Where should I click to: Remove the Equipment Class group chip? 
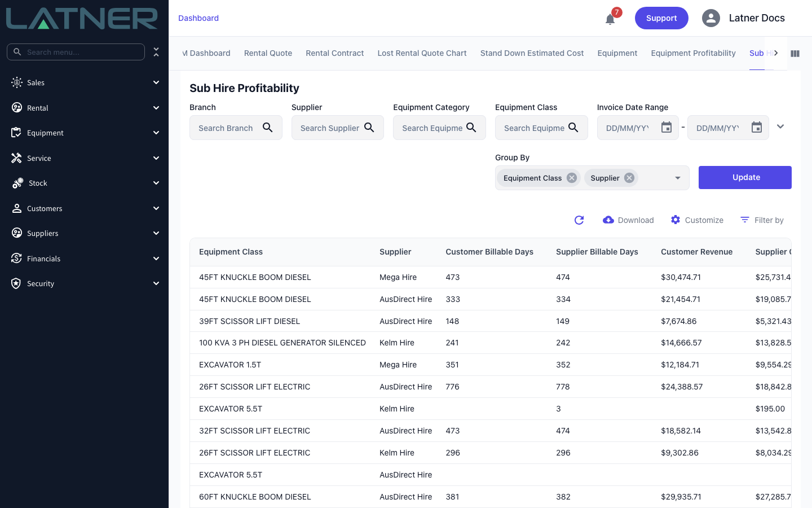[x=572, y=178]
